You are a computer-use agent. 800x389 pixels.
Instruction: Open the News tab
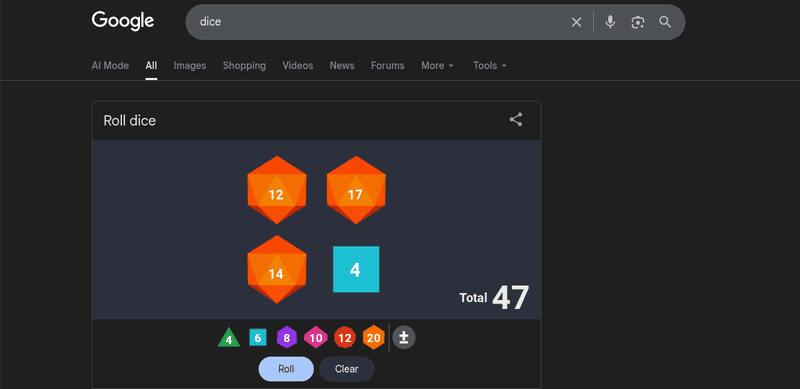coord(342,65)
